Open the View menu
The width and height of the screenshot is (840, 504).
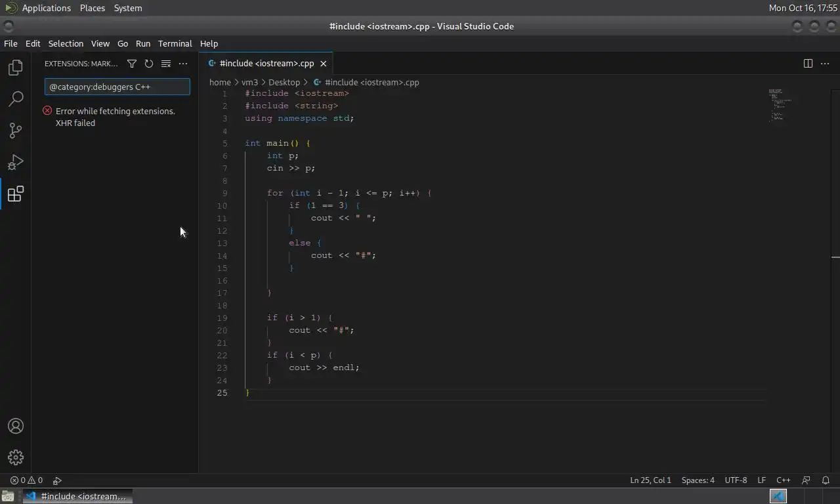pyautogui.click(x=100, y=43)
